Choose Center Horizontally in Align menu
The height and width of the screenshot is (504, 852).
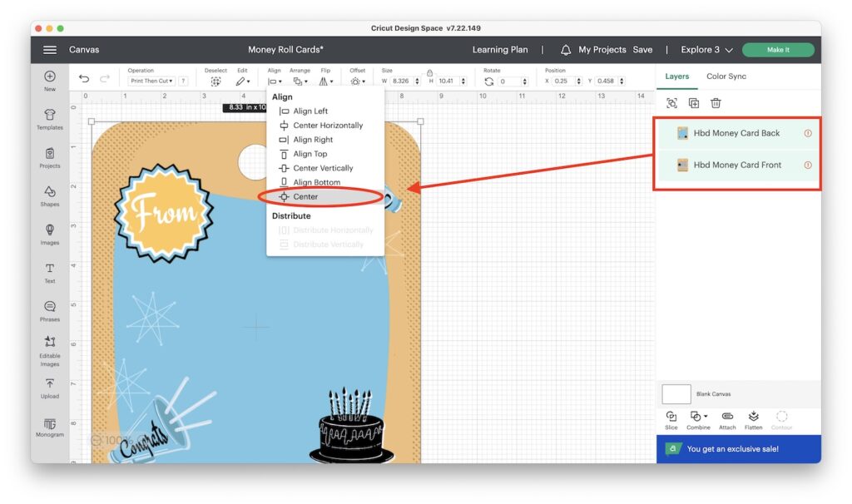pos(327,125)
